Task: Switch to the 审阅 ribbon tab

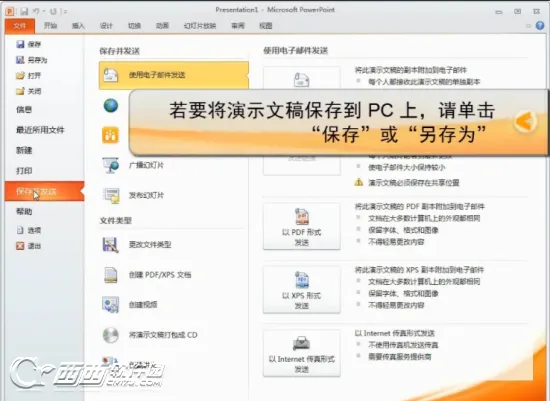Action: pyautogui.click(x=238, y=26)
